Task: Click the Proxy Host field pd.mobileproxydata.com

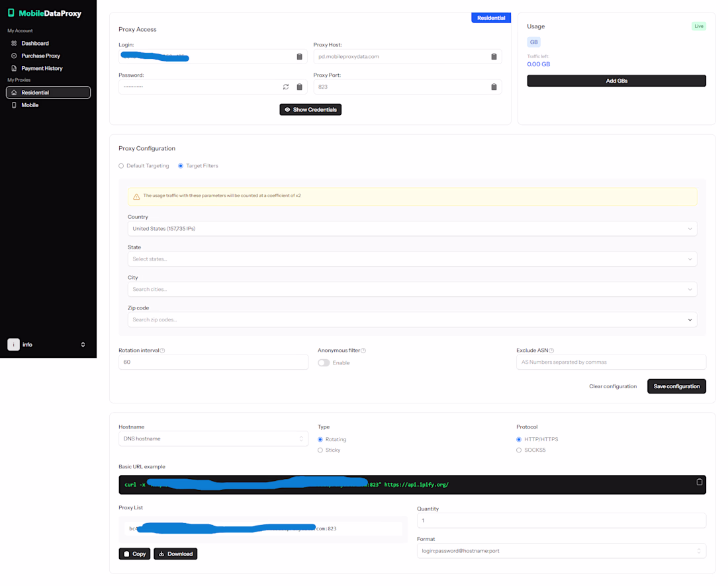Action: [x=407, y=57]
